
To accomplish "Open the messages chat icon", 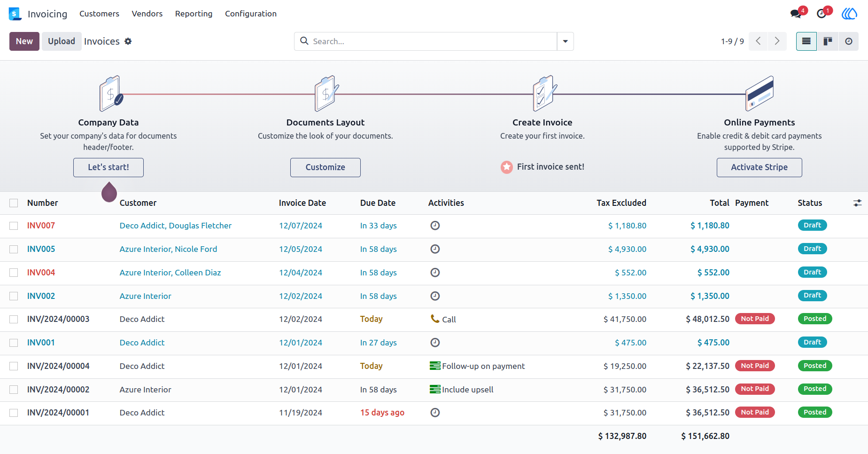I will [796, 14].
